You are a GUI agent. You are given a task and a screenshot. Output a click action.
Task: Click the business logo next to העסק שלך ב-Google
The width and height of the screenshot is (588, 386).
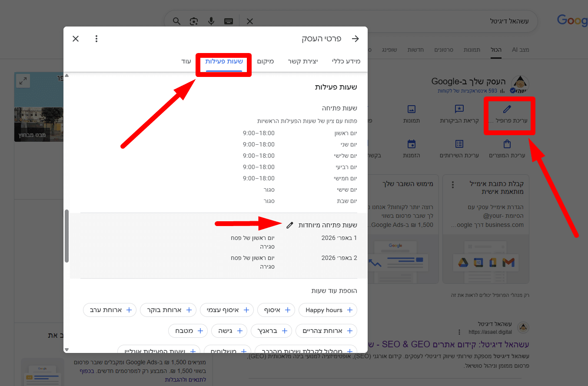point(519,84)
